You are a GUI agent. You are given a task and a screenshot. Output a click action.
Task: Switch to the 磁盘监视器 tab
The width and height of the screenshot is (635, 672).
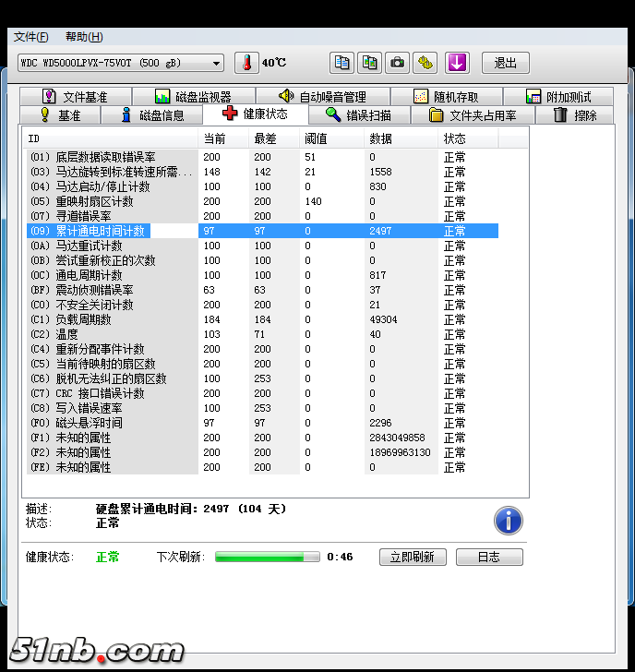(x=194, y=97)
